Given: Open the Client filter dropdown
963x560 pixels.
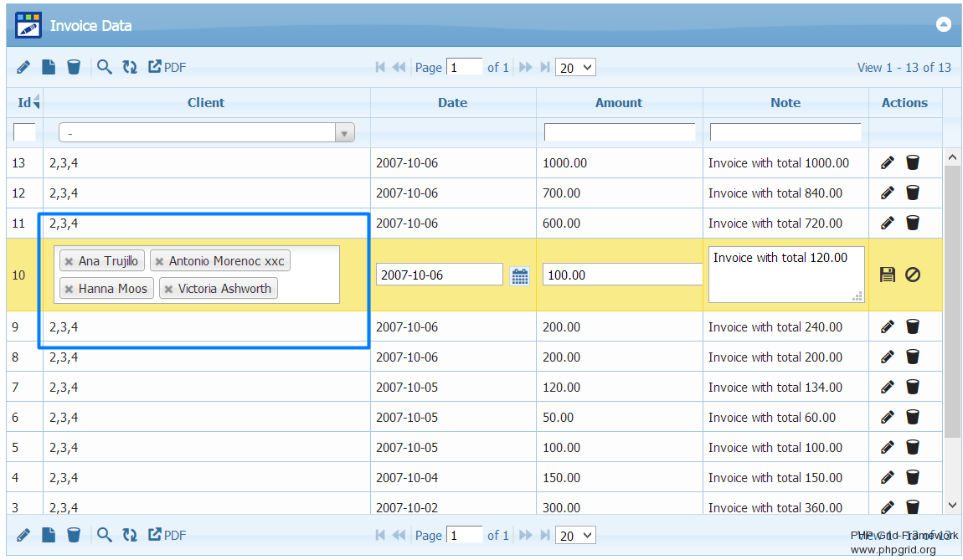Looking at the screenshot, I should (x=343, y=133).
